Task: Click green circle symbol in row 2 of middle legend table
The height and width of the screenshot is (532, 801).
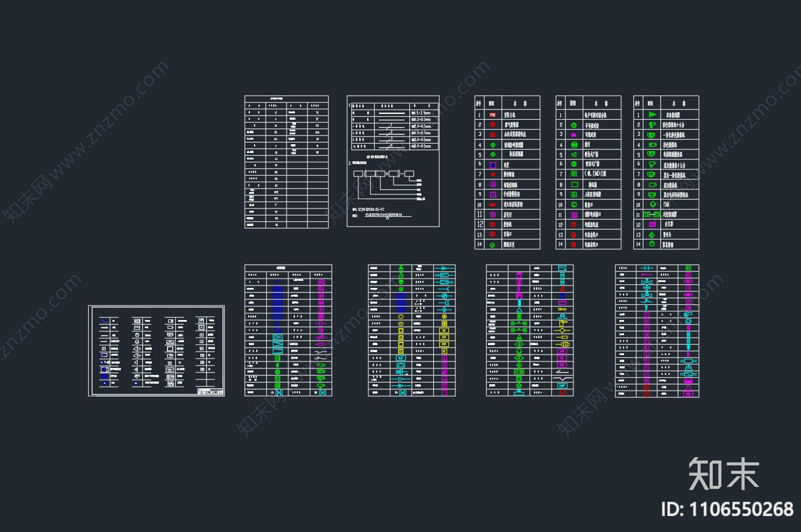Action: (x=573, y=125)
